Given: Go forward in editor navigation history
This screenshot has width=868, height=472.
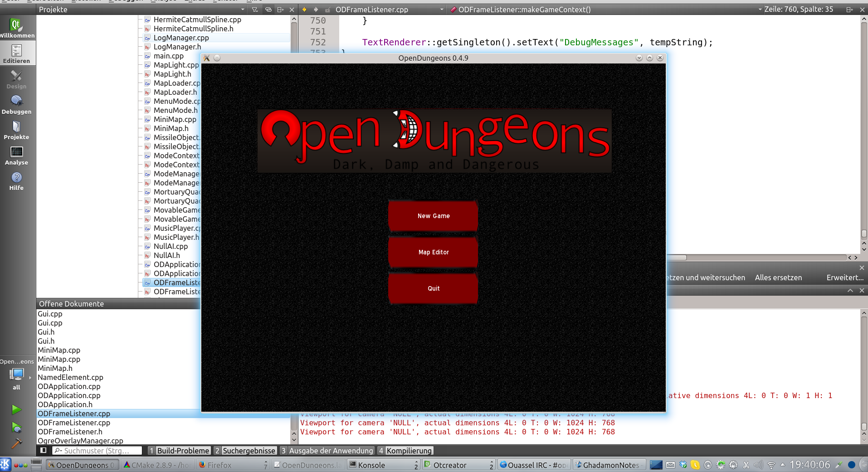Looking at the screenshot, I should tap(316, 10).
